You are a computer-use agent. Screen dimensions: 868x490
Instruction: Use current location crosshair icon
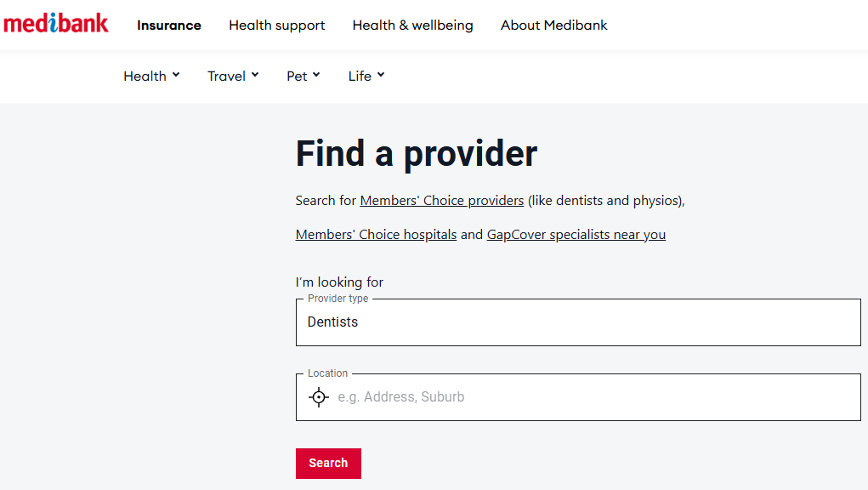coord(319,397)
